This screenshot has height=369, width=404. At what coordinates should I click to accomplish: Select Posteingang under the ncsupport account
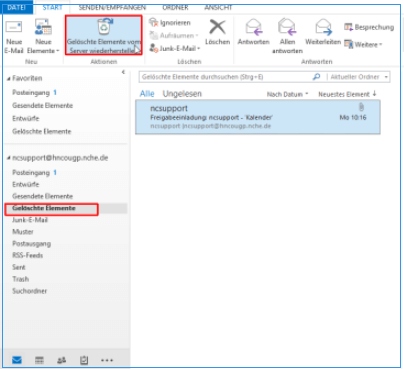point(31,173)
